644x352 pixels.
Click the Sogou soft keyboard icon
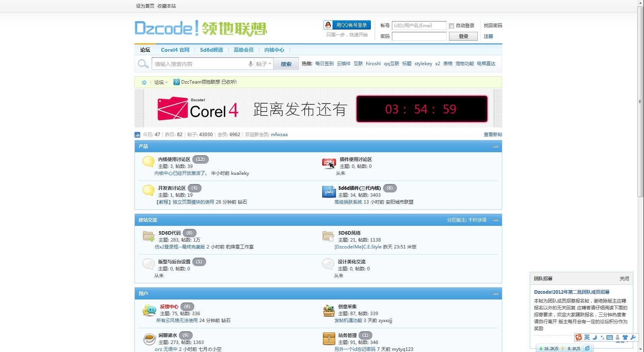(610, 337)
